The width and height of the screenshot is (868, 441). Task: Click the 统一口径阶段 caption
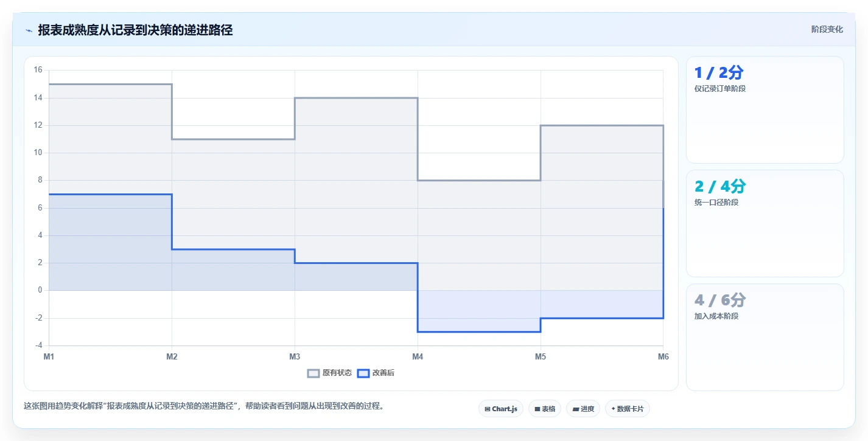click(x=716, y=203)
